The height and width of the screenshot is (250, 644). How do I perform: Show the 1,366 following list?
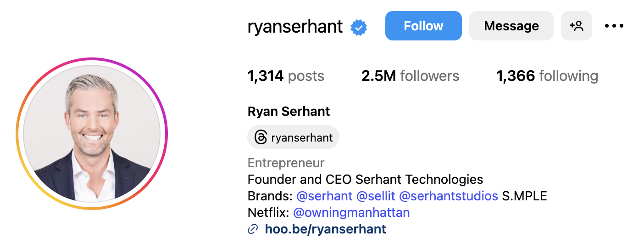click(x=547, y=76)
